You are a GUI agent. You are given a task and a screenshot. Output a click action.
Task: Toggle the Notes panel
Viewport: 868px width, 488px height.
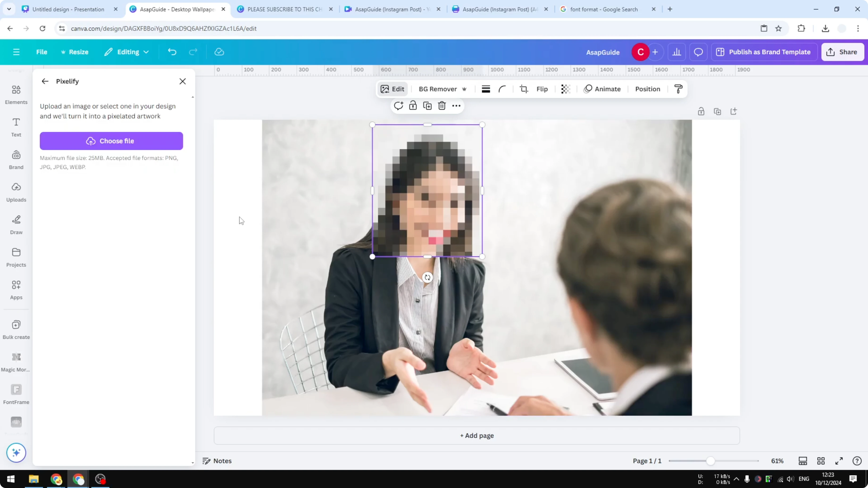point(217,461)
